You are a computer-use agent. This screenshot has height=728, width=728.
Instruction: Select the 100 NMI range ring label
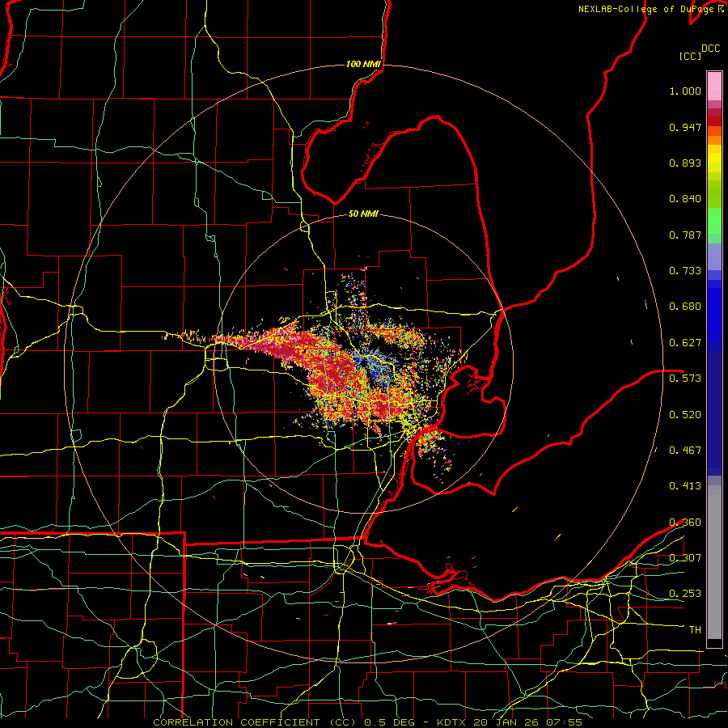click(363, 64)
